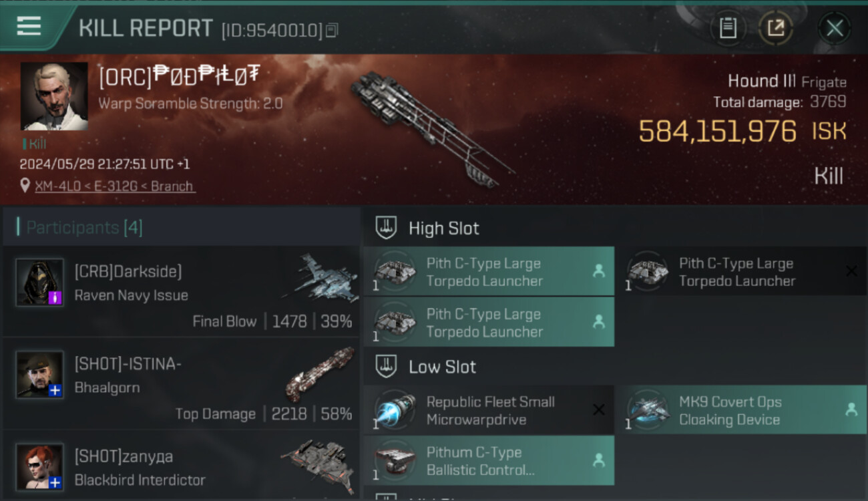Click the Participants [4] header

[84, 228]
